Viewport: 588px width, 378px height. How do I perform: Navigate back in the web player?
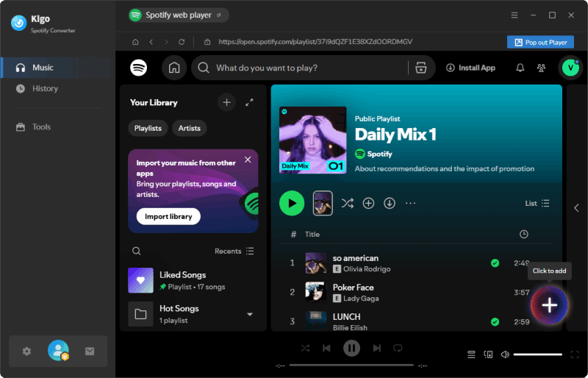(151, 42)
